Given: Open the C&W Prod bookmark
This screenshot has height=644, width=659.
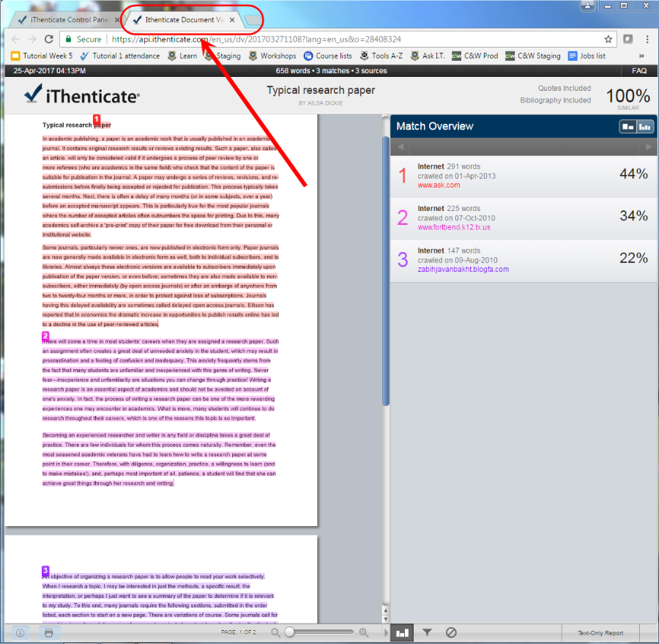Looking at the screenshot, I should (x=475, y=56).
